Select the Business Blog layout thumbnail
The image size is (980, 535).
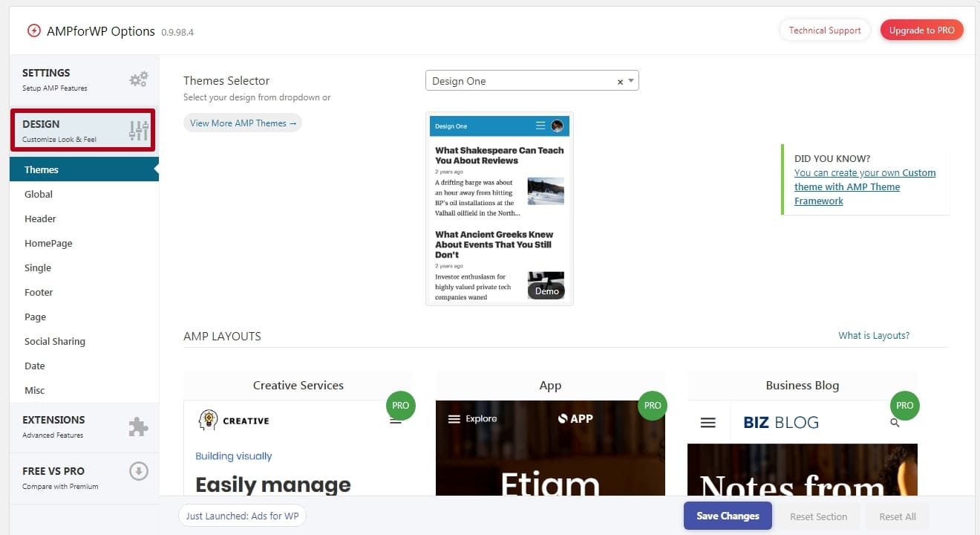click(803, 434)
